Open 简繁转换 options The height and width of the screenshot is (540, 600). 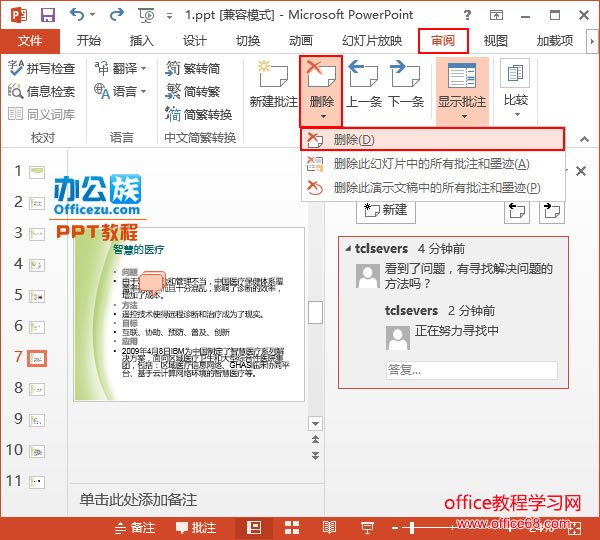click(199, 114)
